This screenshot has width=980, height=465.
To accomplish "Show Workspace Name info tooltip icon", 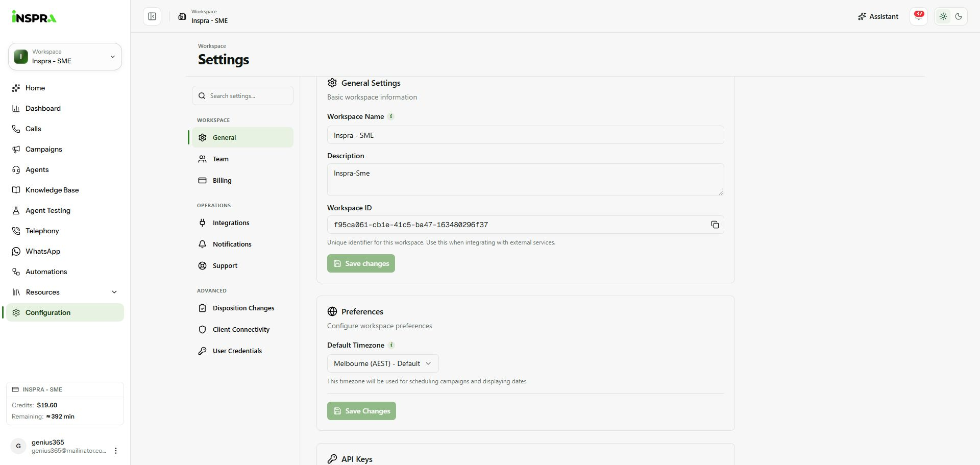I will pos(391,116).
